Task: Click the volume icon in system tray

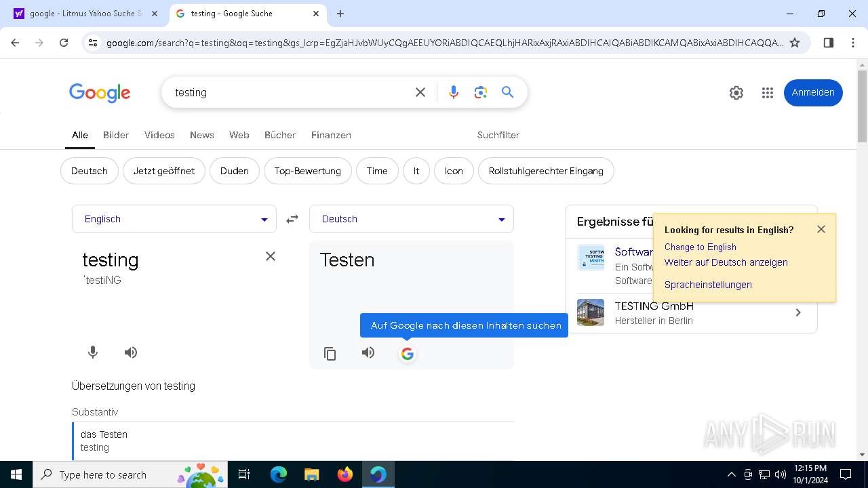Action: pyautogui.click(x=781, y=474)
